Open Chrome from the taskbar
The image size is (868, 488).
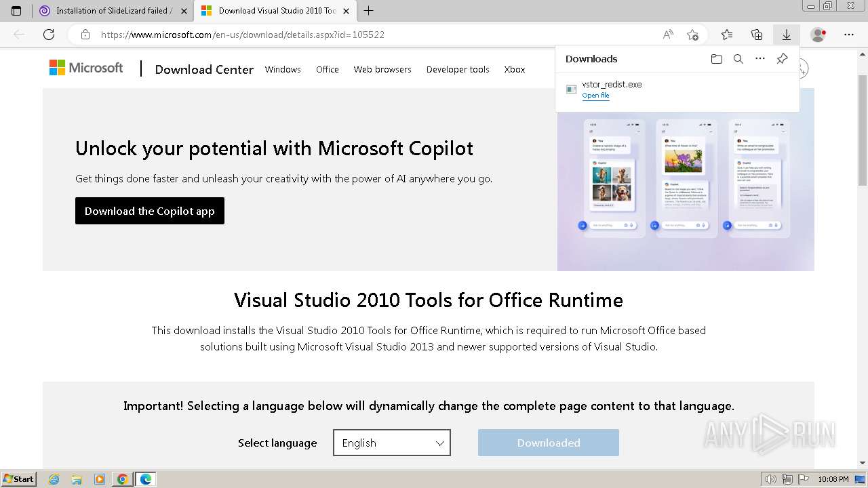122,479
